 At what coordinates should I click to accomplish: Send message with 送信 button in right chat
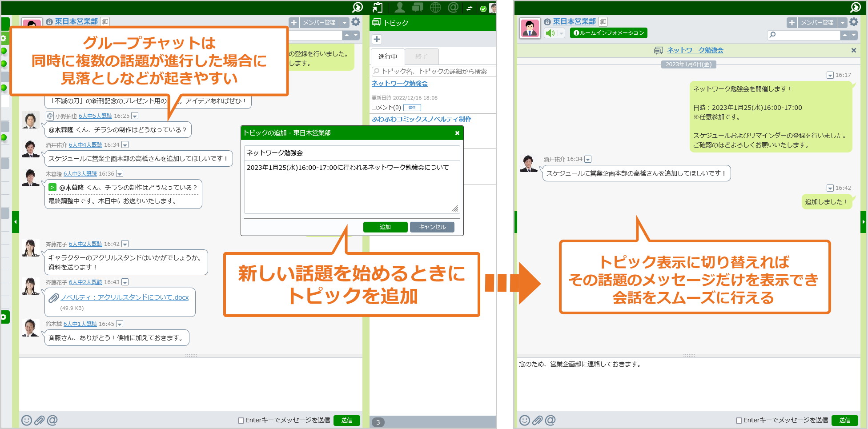point(845,421)
